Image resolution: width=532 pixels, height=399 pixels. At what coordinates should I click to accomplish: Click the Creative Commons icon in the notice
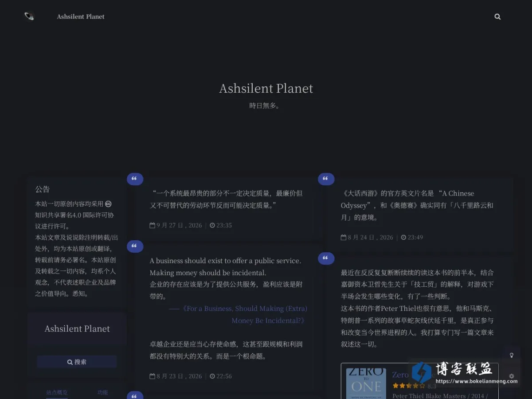click(108, 204)
